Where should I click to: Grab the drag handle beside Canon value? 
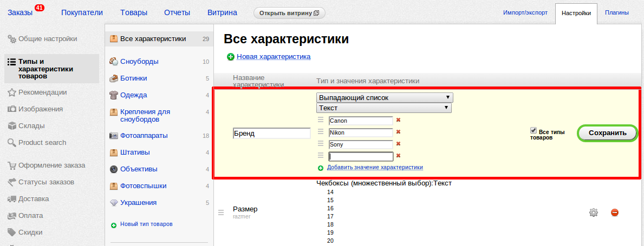click(x=321, y=120)
